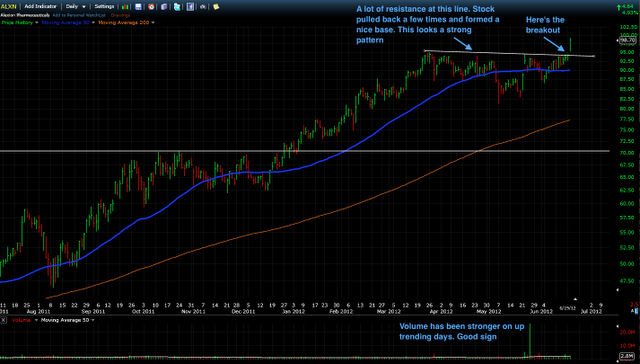Click the small gray icon after Facebook

(x=202, y=7)
